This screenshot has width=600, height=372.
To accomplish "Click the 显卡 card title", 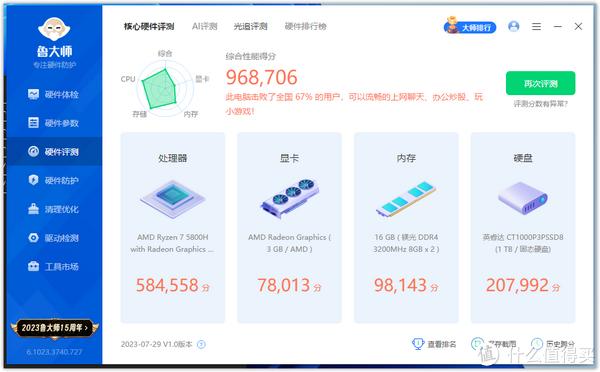I will [289, 158].
